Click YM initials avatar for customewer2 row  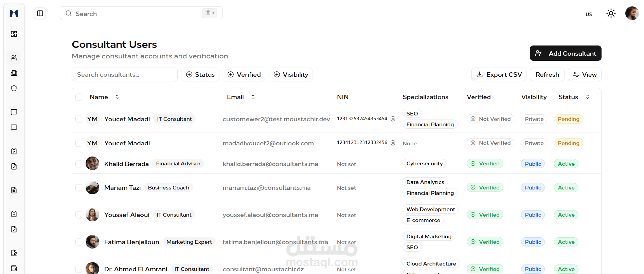pos(92,119)
